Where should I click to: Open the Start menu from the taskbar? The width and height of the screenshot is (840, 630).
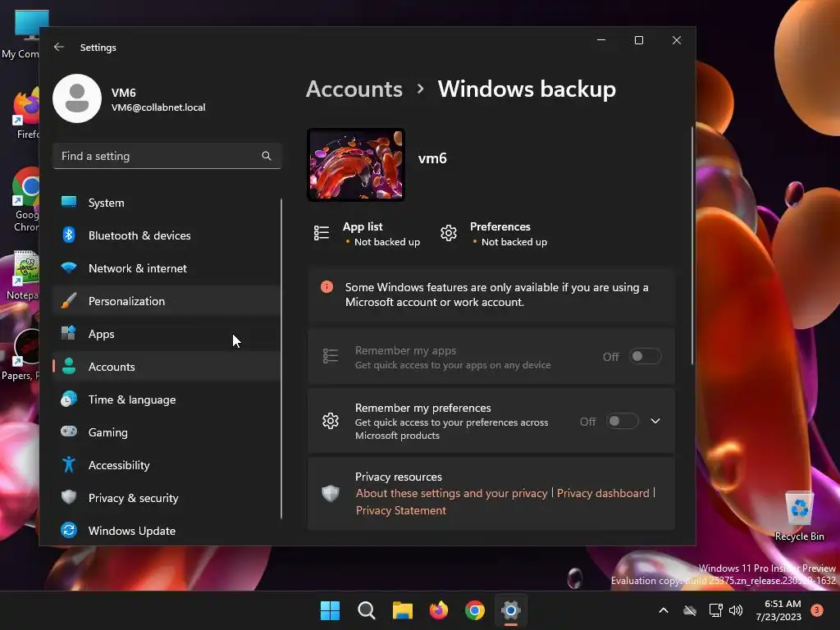click(330, 610)
